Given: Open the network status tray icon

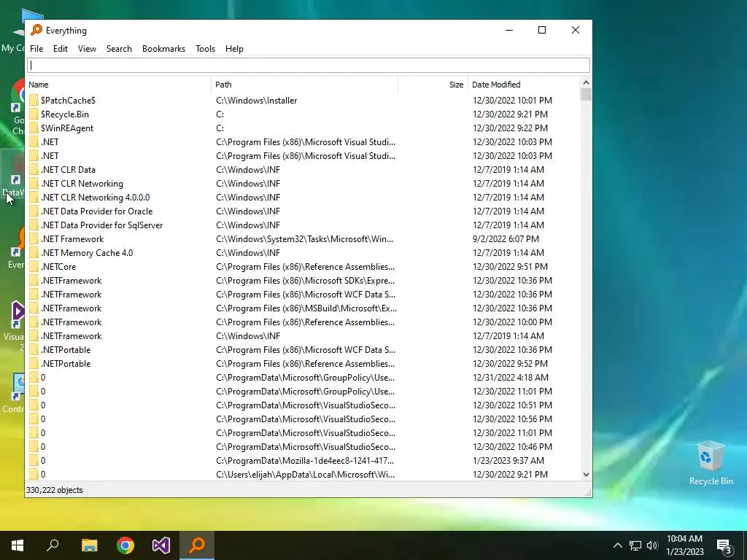Looking at the screenshot, I should (x=635, y=545).
